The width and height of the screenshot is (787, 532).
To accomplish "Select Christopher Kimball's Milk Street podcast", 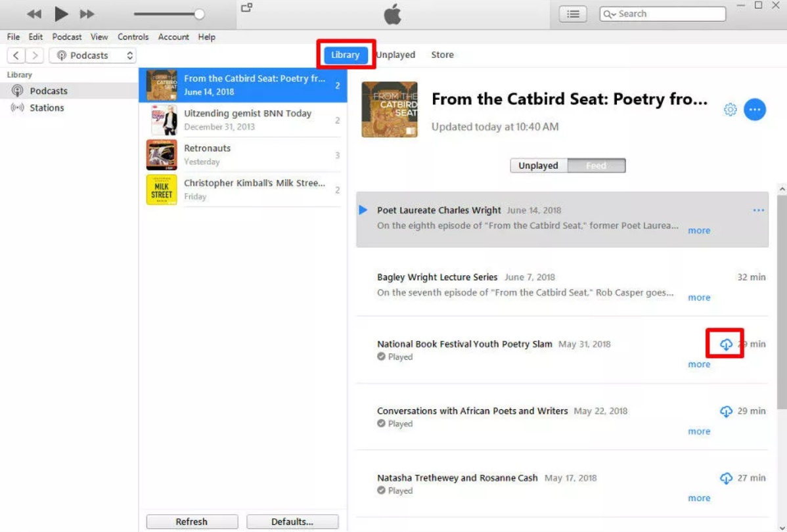I will tap(243, 190).
